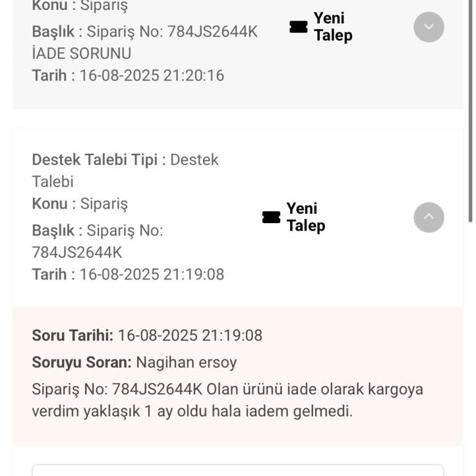Viewport: 476px width, 476px height.
Task: Click the asker name Nagihan ersoy
Action: click(x=187, y=362)
